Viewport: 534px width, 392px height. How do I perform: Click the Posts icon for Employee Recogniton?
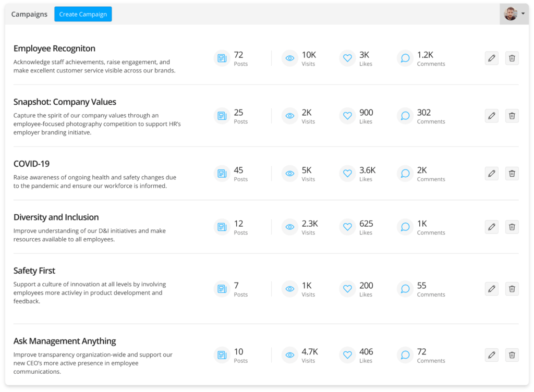pyautogui.click(x=222, y=58)
